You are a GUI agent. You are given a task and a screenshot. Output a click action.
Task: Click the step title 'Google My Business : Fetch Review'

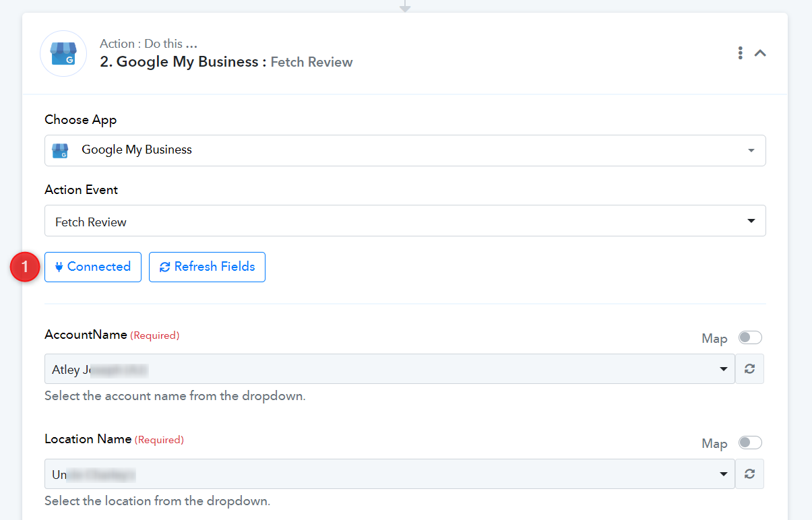(x=226, y=62)
